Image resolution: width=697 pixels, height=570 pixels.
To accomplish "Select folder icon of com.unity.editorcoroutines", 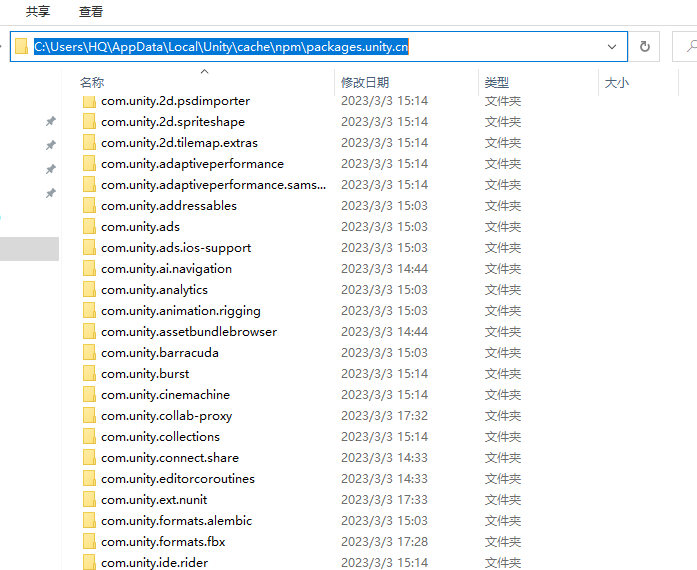I will point(89,478).
